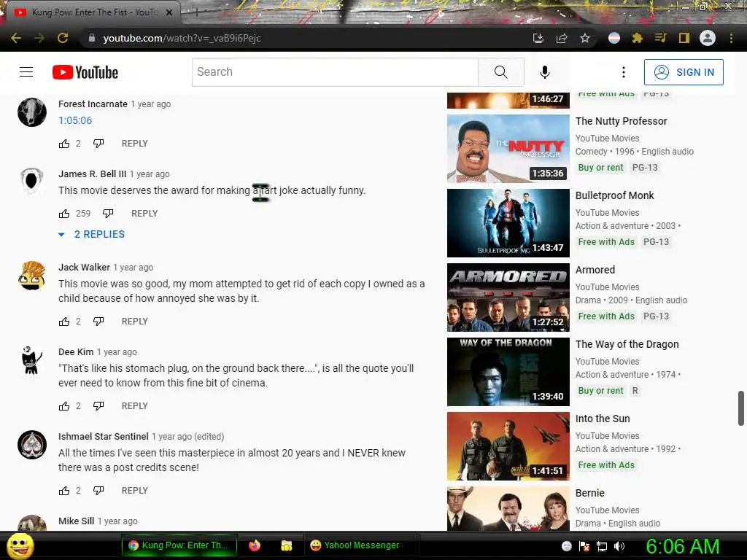The width and height of the screenshot is (747, 560).
Task: Open Into the Sun thumbnail
Action: click(508, 446)
